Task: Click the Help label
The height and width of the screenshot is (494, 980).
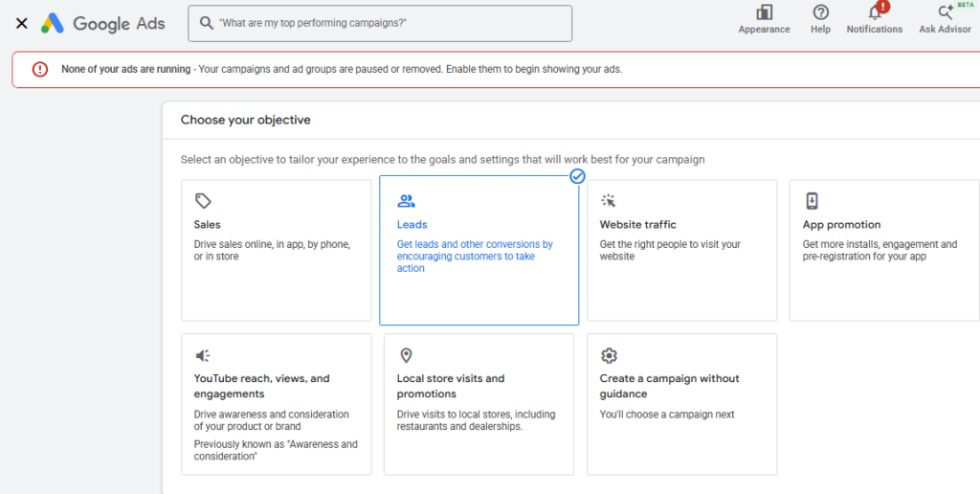Action: click(820, 30)
